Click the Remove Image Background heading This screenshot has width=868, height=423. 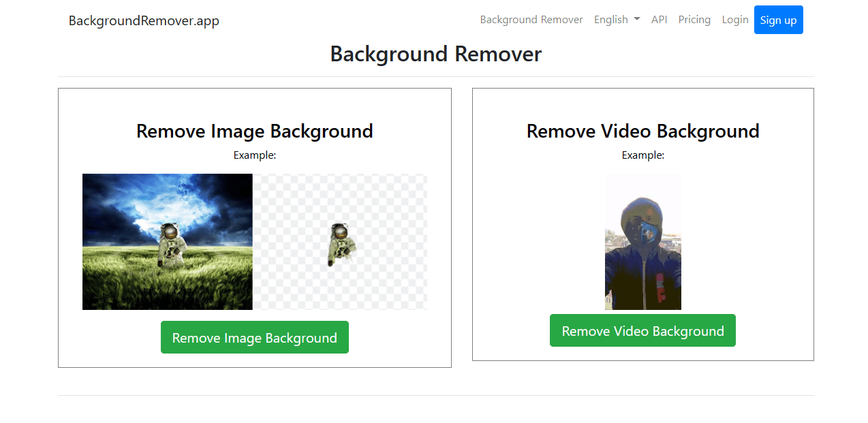pos(254,131)
